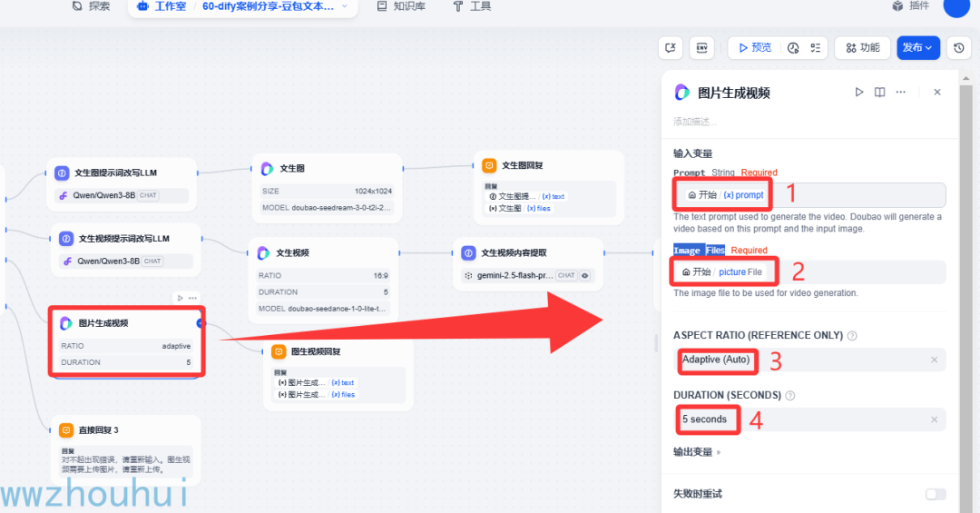Open version history icon beside 发布
Image resolution: width=980 pixels, height=513 pixels.
coord(959,48)
